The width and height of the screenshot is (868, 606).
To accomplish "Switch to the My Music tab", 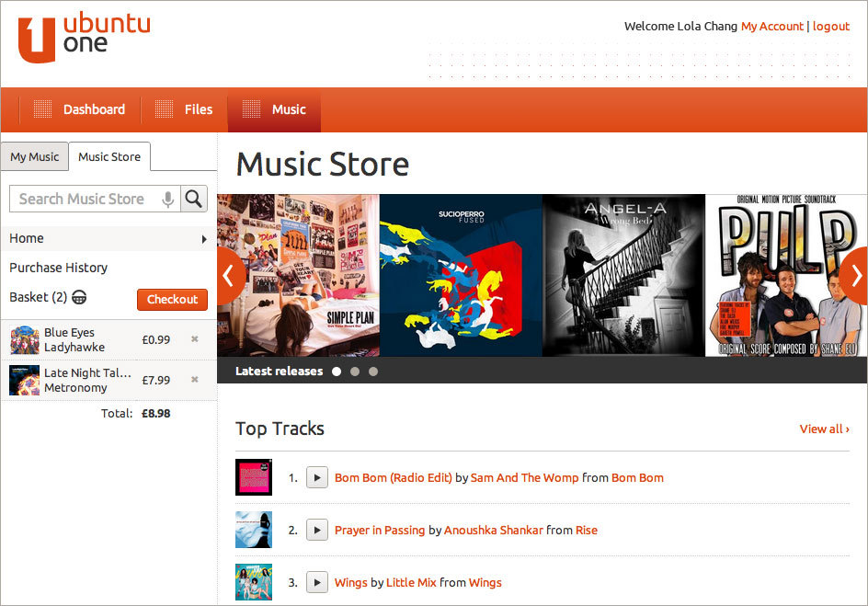I will pyautogui.click(x=34, y=156).
